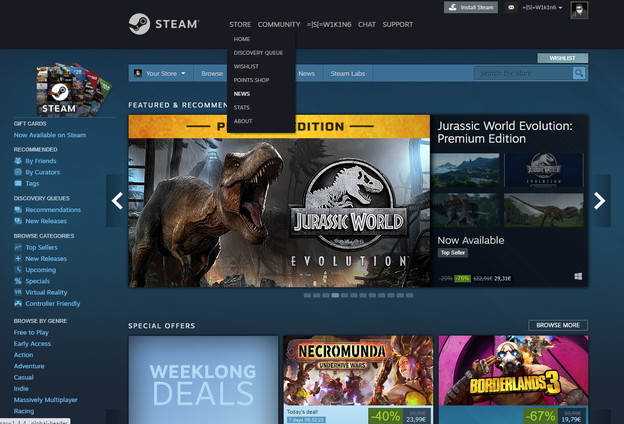The height and width of the screenshot is (424, 624).
Task: Select Points Shop from the Store menu
Action: [251, 80]
